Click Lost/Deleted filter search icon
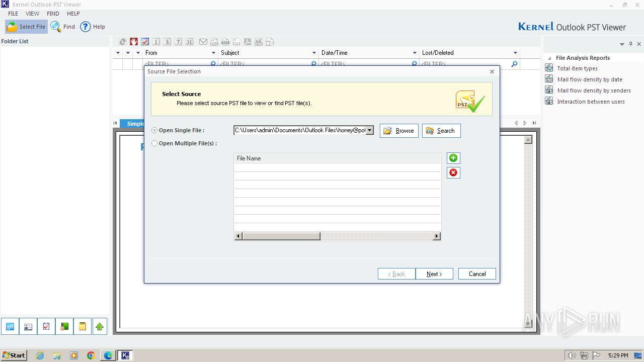Screen dimensions: 644x362 pos(514,64)
